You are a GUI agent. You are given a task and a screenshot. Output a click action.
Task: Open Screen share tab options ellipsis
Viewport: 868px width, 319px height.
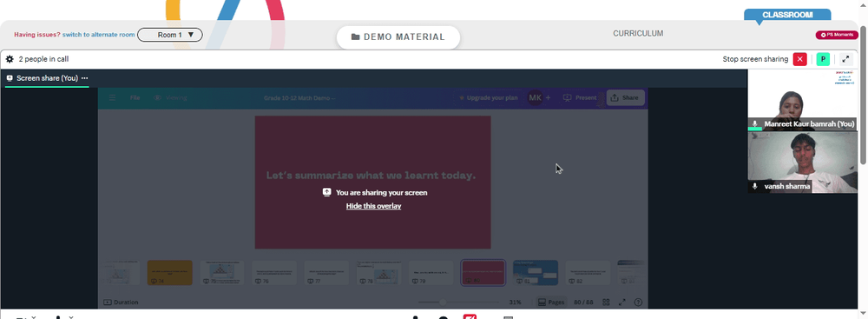pos(85,78)
